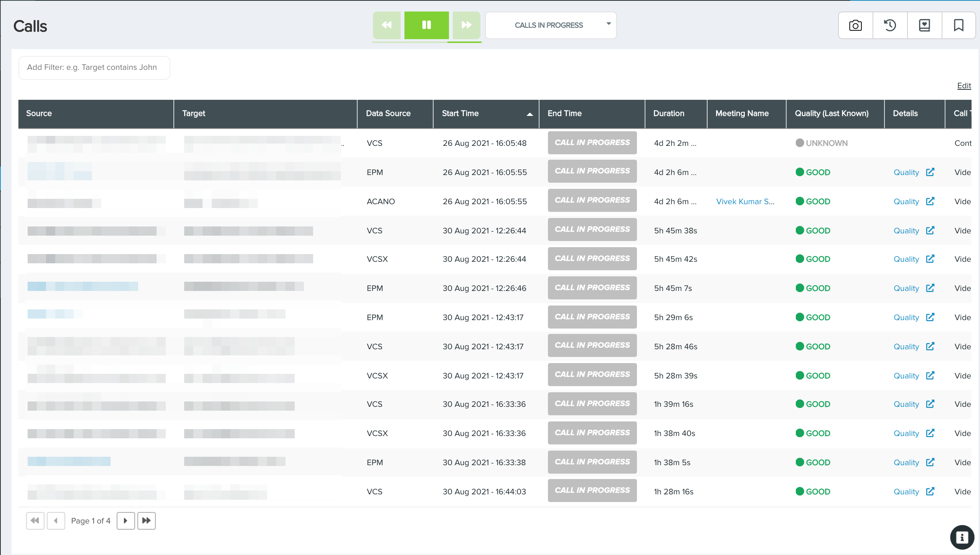Viewport: 980px width, 555px height.
Task: Click the UNKNOWN quality status indicator
Action: point(822,143)
